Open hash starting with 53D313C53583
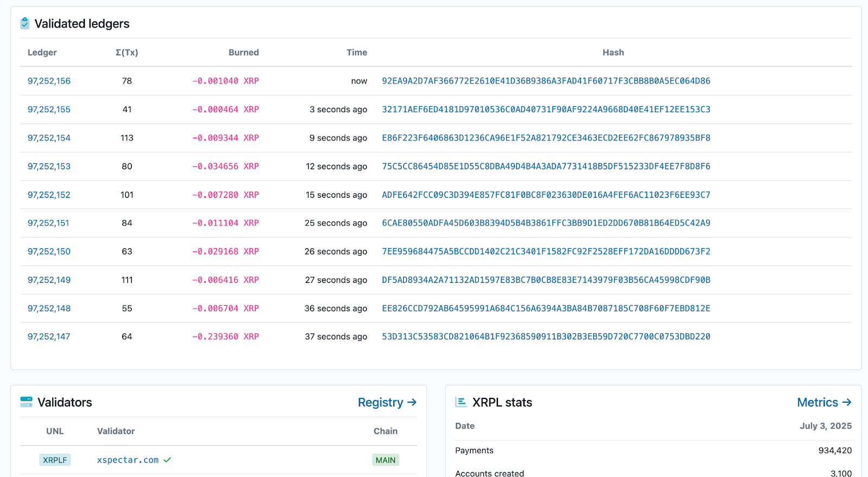The width and height of the screenshot is (868, 477). pos(546,337)
